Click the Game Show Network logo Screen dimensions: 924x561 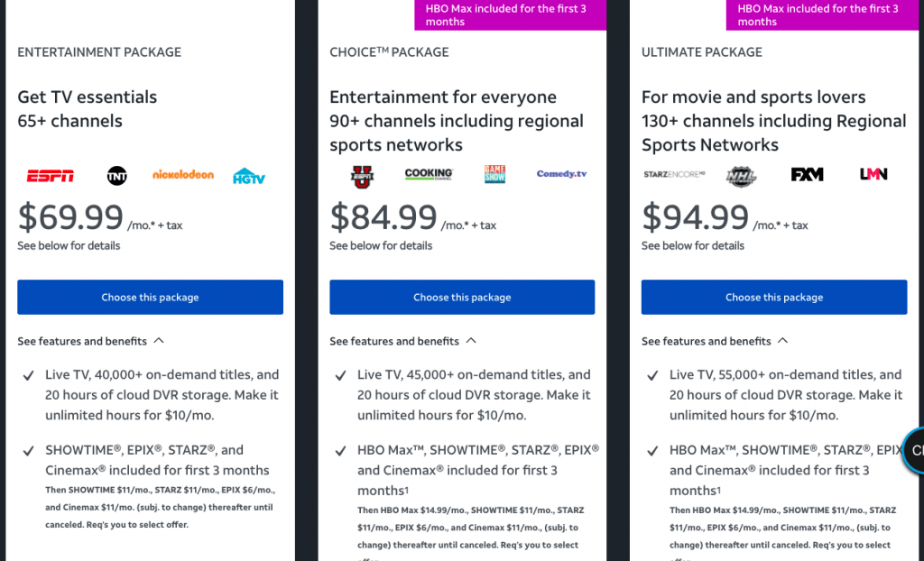click(x=495, y=174)
